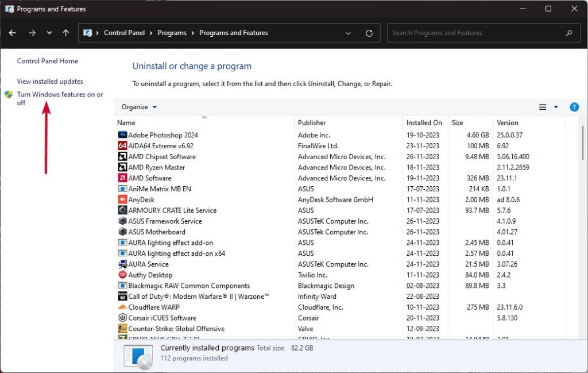The width and height of the screenshot is (588, 373).
Task: Go forward with the right arrow
Action: point(32,33)
